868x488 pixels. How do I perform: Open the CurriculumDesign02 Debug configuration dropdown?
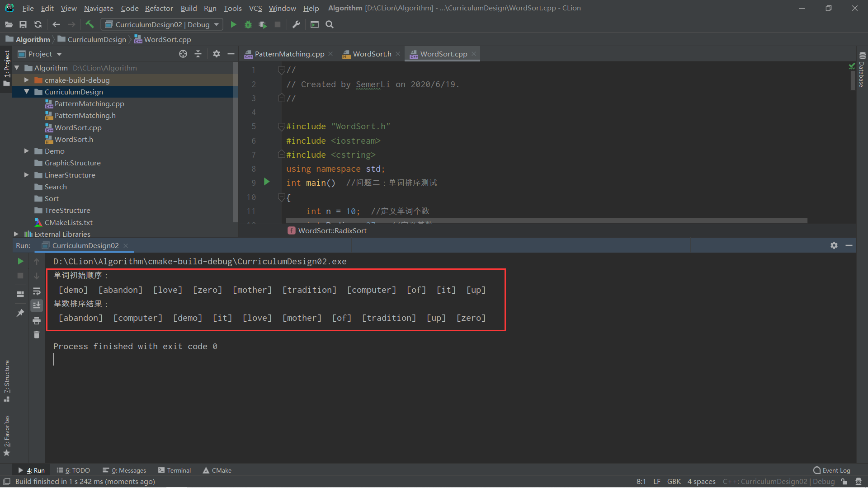click(x=216, y=24)
